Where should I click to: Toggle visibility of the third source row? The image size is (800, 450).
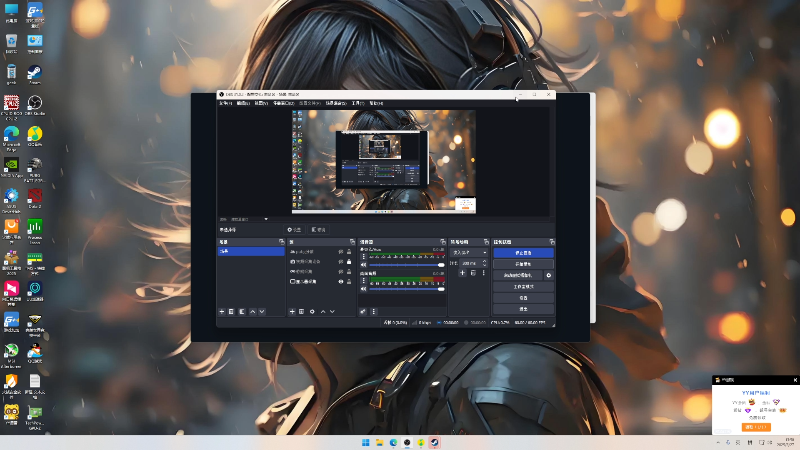(x=341, y=271)
